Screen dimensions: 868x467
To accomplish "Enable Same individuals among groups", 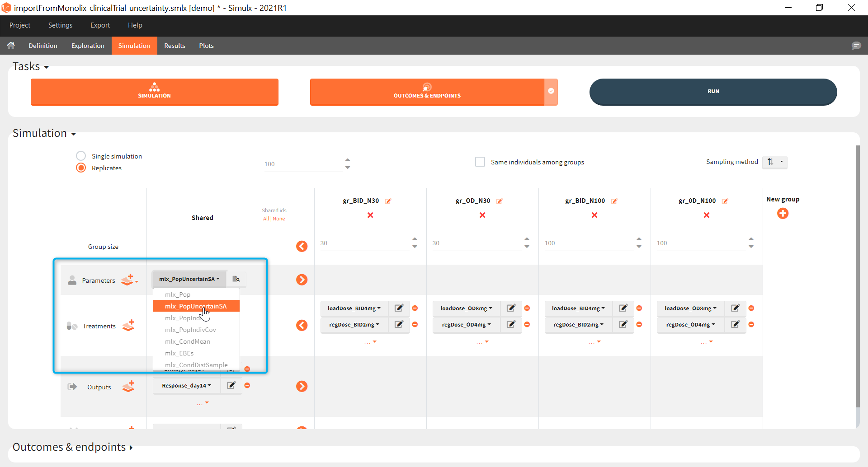I will 480,162.
